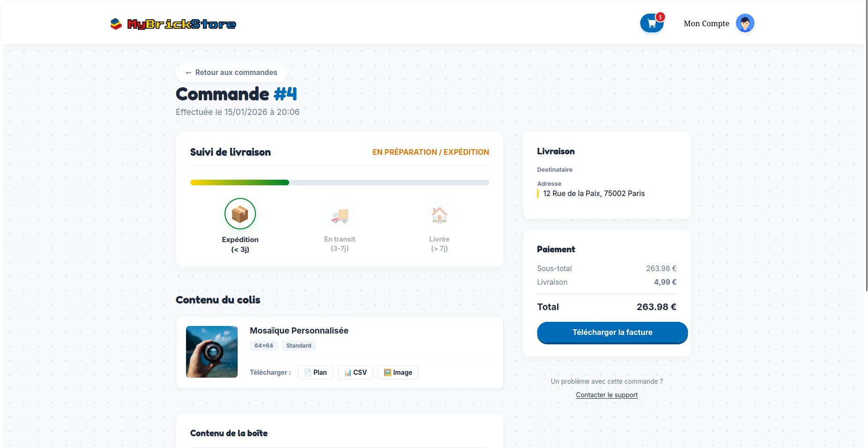
Task: Select the Expédition package icon
Action: click(240, 214)
